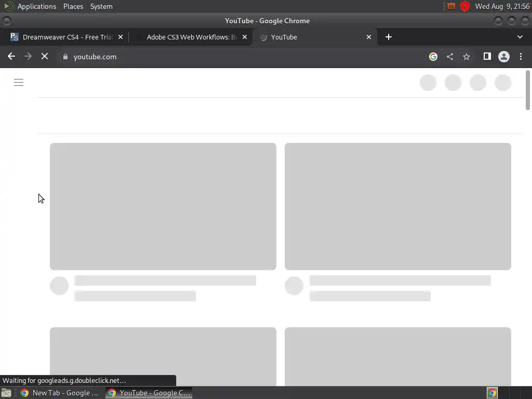This screenshot has width=532, height=399.
Task: Open Chrome three-dot menu
Action: [x=521, y=56]
